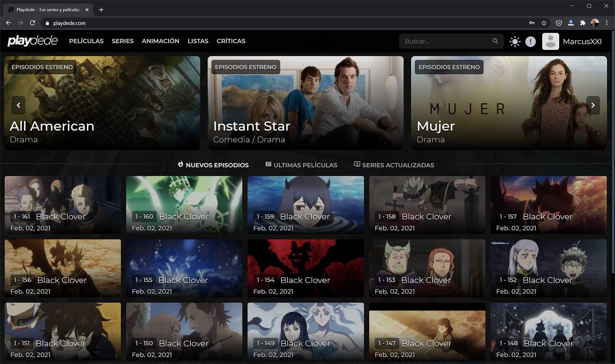Open the PELÍCULAS menu
The image size is (615, 364).
point(86,41)
